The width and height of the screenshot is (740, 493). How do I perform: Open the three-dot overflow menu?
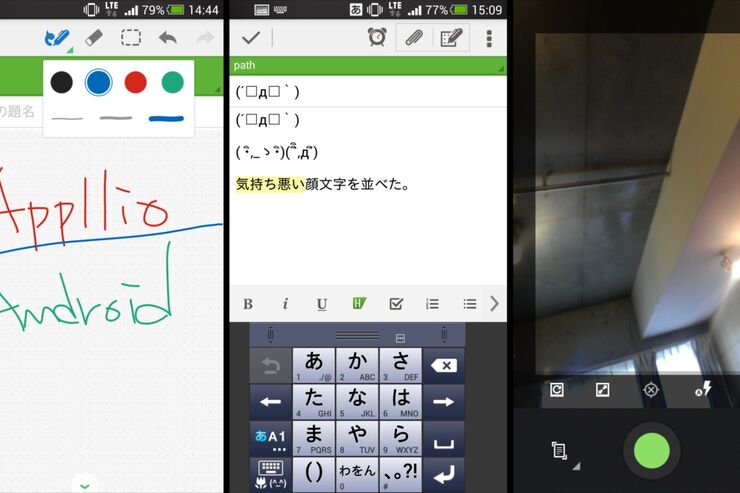pyautogui.click(x=489, y=38)
